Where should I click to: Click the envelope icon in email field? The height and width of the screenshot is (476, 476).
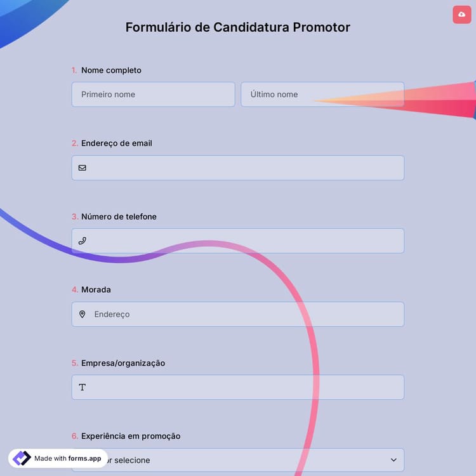(x=83, y=168)
